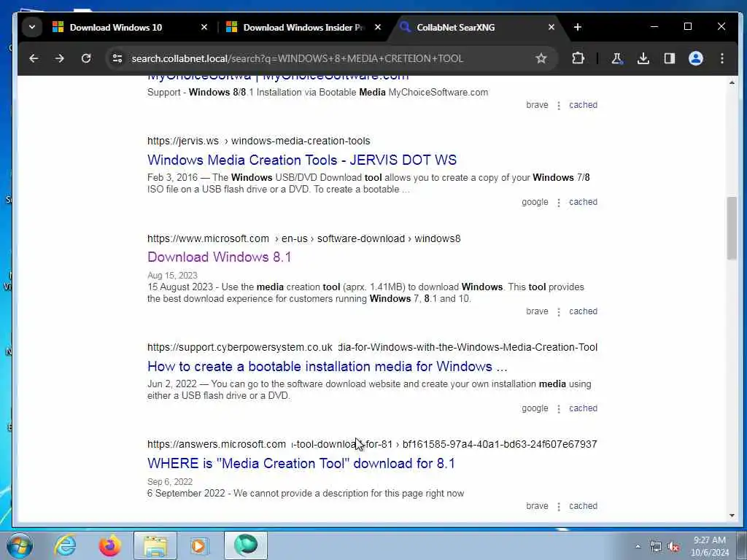Image resolution: width=747 pixels, height=560 pixels.
Task: Click 'Aug 15, 2023' date text
Action: (x=172, y=275)
